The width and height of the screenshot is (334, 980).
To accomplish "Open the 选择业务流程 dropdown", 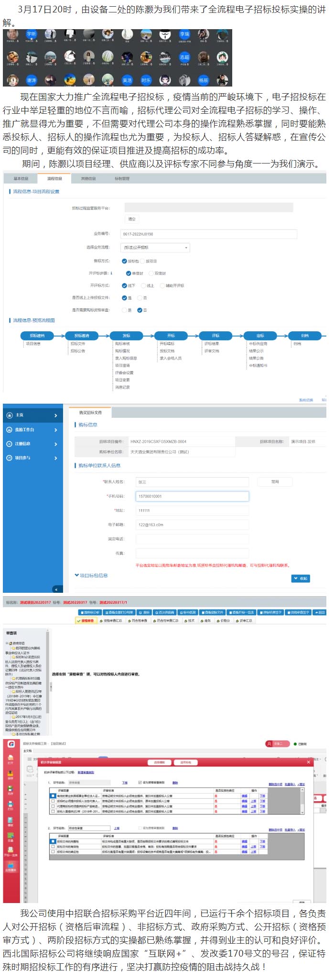I will [x=155, y=248].
